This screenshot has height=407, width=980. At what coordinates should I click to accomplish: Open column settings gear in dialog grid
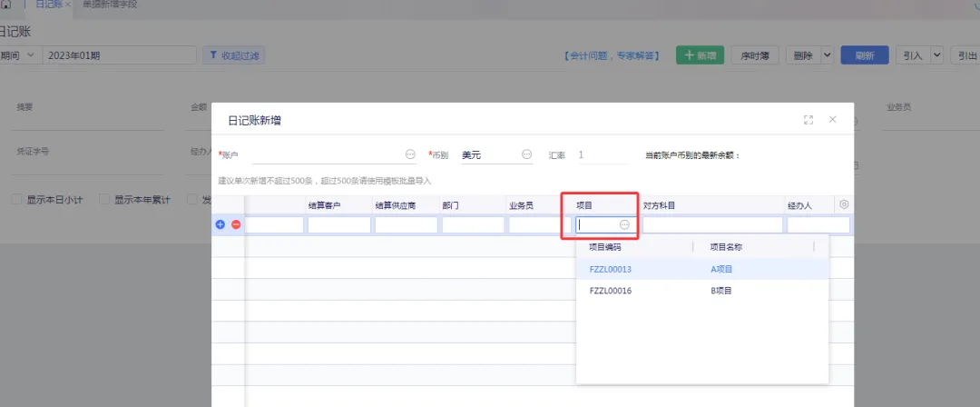(x=845, y=204)
